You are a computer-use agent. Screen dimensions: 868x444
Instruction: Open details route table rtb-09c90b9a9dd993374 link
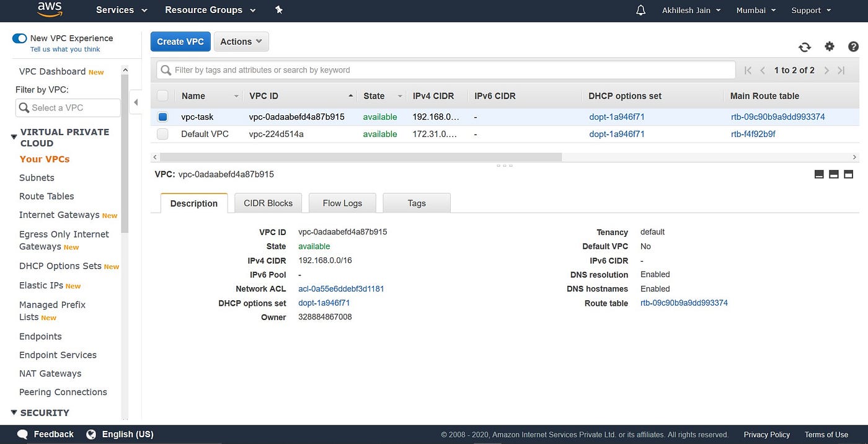pyautogui.click(x=684, y=303)
